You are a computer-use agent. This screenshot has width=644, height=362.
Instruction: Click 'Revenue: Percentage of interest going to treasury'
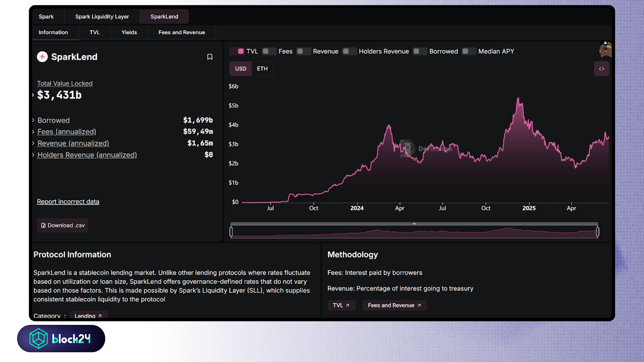click(x=400, y=288)
